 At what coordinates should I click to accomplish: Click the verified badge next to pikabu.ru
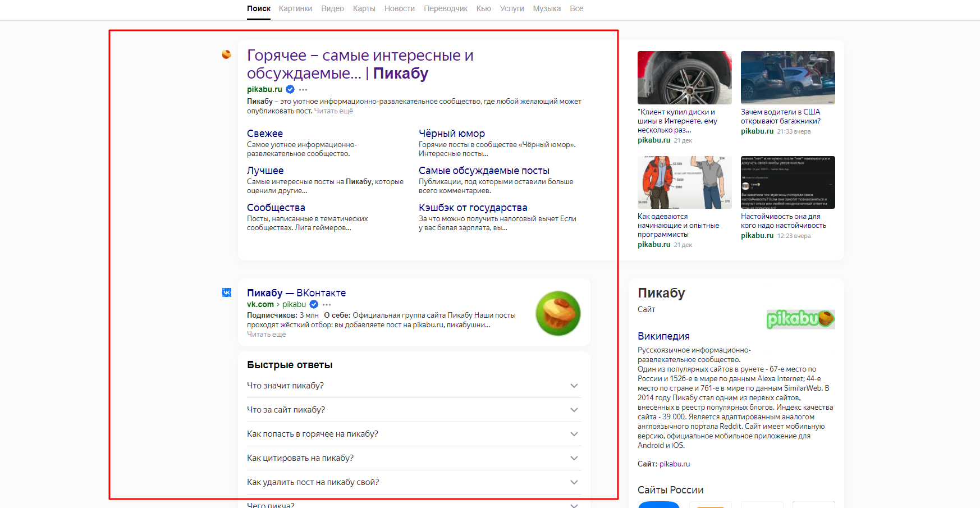pyautogui.click(x=290, y=89)
